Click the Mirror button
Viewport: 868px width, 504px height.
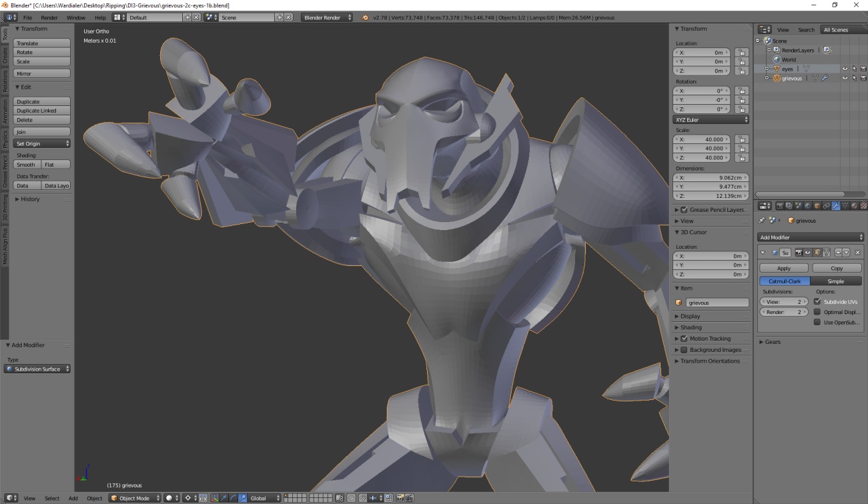coord(42,73)
